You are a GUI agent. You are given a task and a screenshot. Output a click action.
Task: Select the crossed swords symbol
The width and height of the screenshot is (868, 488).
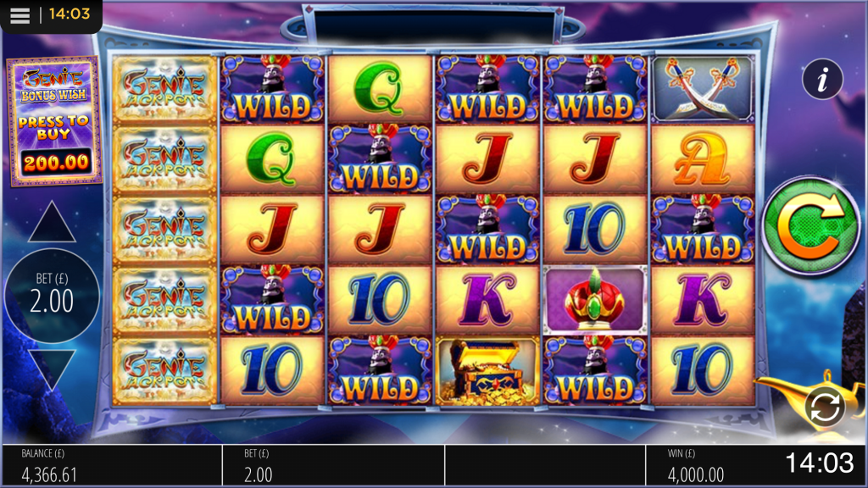(703, 88)
